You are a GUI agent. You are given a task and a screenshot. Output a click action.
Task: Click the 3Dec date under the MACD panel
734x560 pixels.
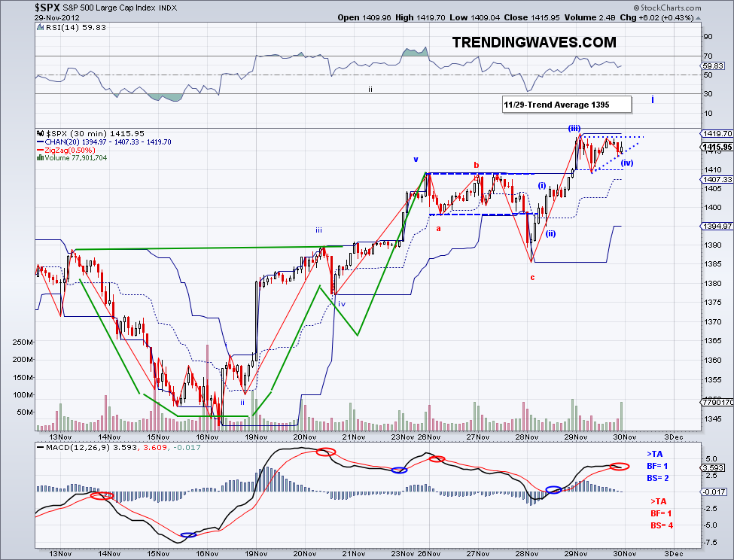[x=673, y=553]
